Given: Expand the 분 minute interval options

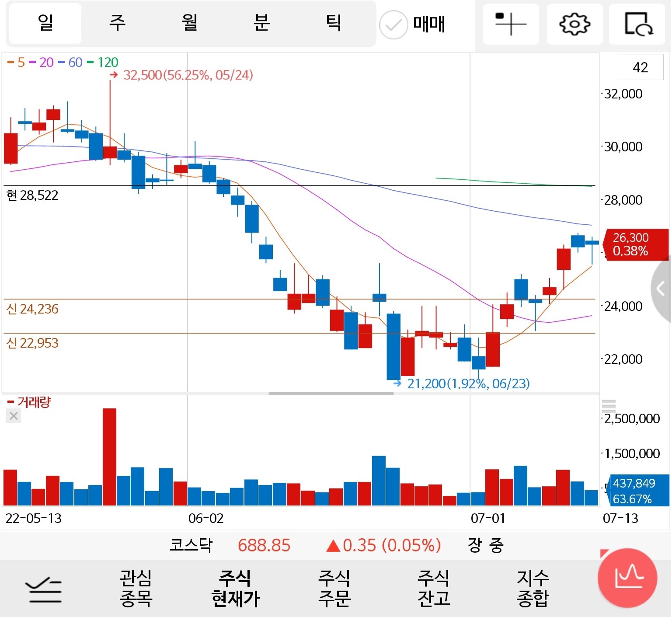Looking at the screenshot, I should coord(261,24).
